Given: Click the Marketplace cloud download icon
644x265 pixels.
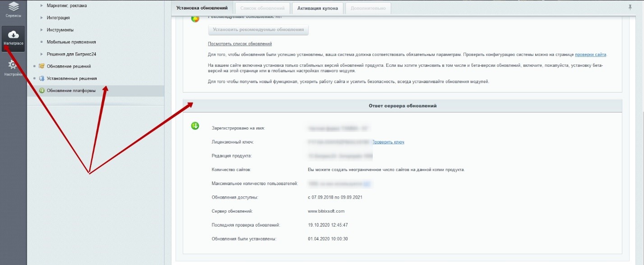Looking at the screenshot, I should (x=14, y=35).
